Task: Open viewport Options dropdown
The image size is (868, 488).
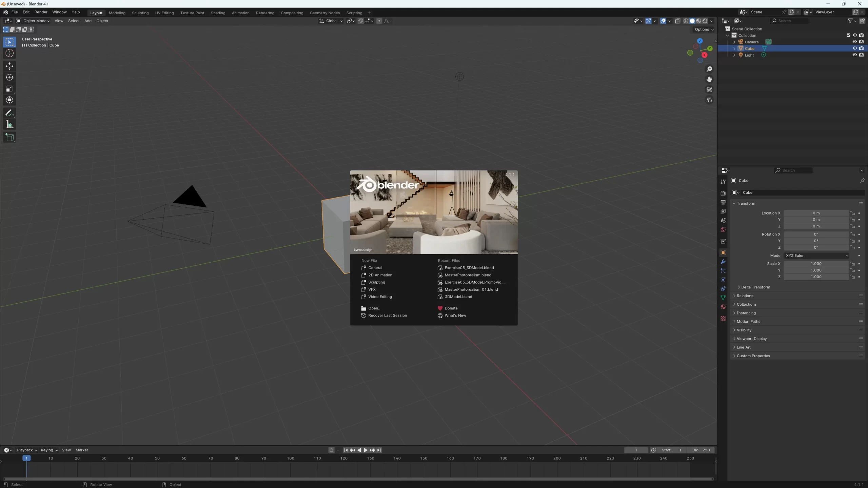Action: click(x=704, y=29)
